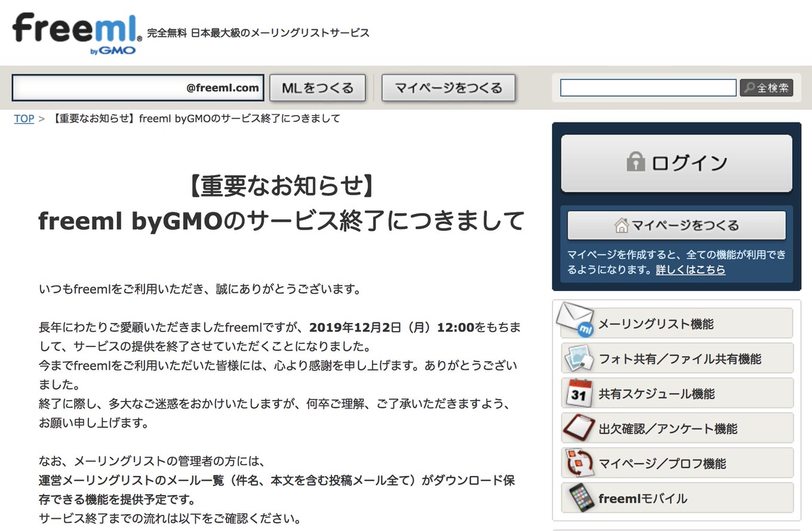Image resolution: width=812 pixels, height=531 pixels.
Task: Click the freeml byGMO logo
Action: coord(78,33)
